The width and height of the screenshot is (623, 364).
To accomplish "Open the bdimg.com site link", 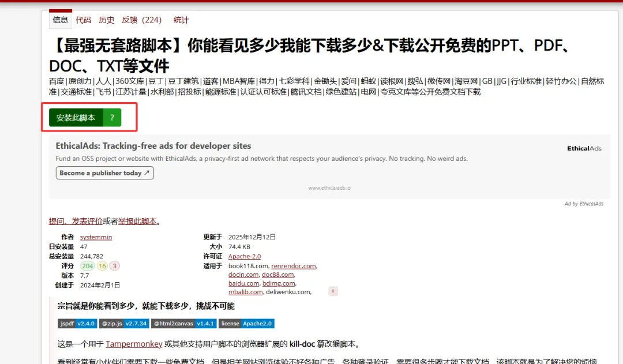I will [279, 283].
